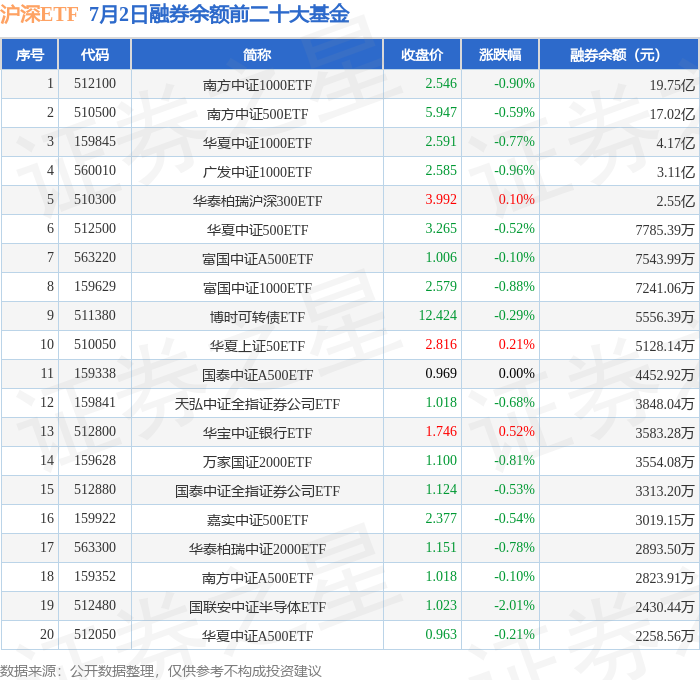Click the name 万家国证2000ETF
Viewport: 700px width, 680px height.
257,462
